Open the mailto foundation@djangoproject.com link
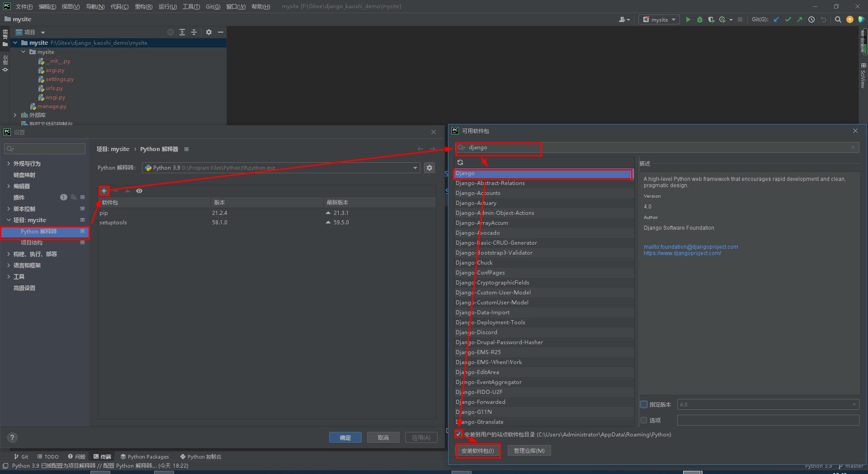This screenshot has height=474, width=868. point(691,247)
